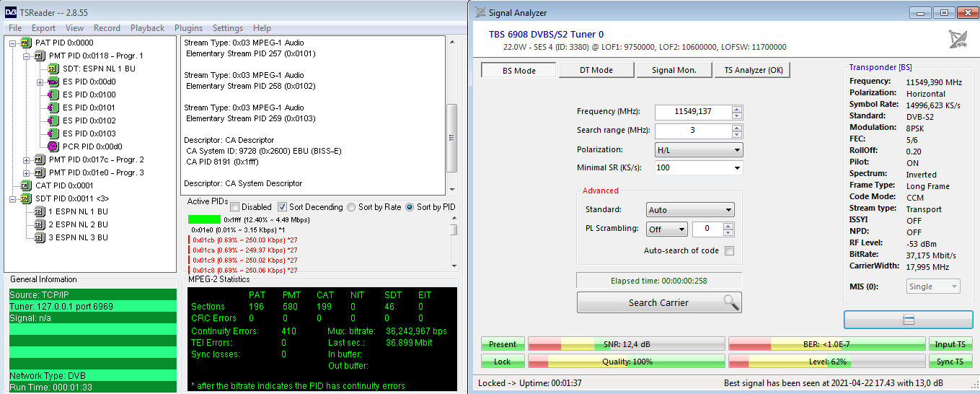The image size is (980, 394).
Task: Click the Quality 100% level bar
Action: click(x=626, y=362)
